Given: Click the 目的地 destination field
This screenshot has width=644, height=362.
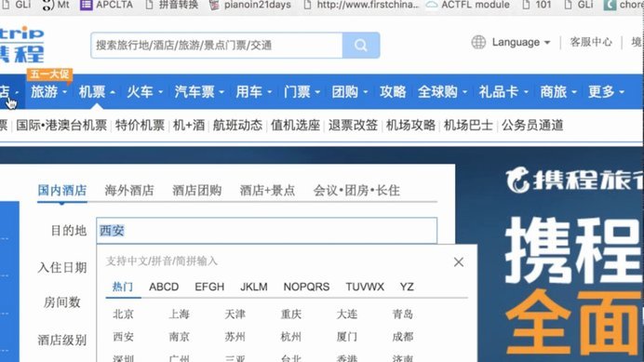Looking at the screenshot, I should click(x=266, y=231).
